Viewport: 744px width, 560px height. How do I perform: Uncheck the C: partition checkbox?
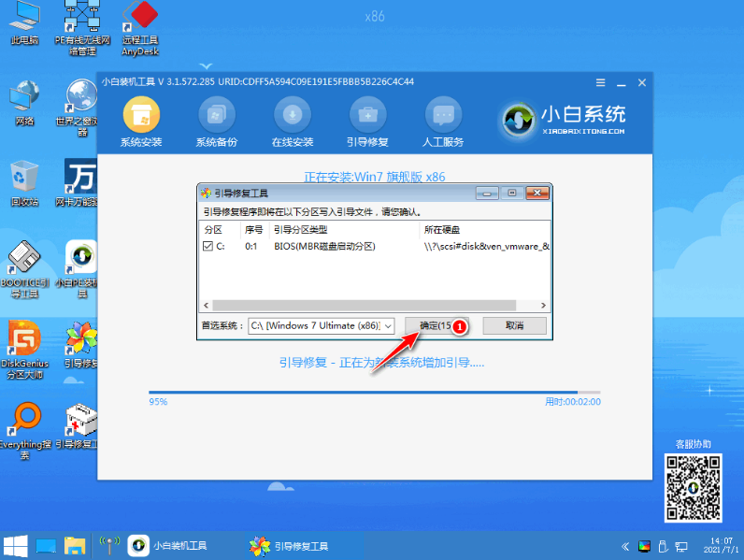click(x=207, y=246)
